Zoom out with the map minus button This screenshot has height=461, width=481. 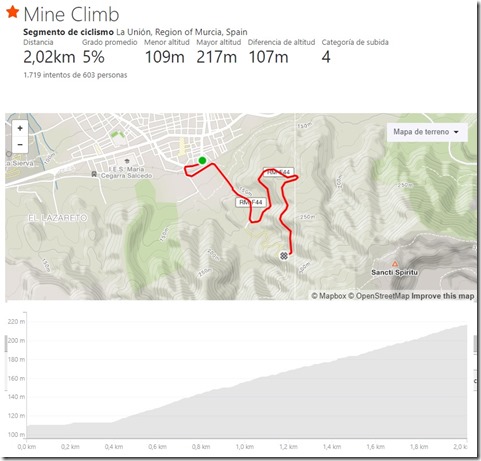click(20, 145)
